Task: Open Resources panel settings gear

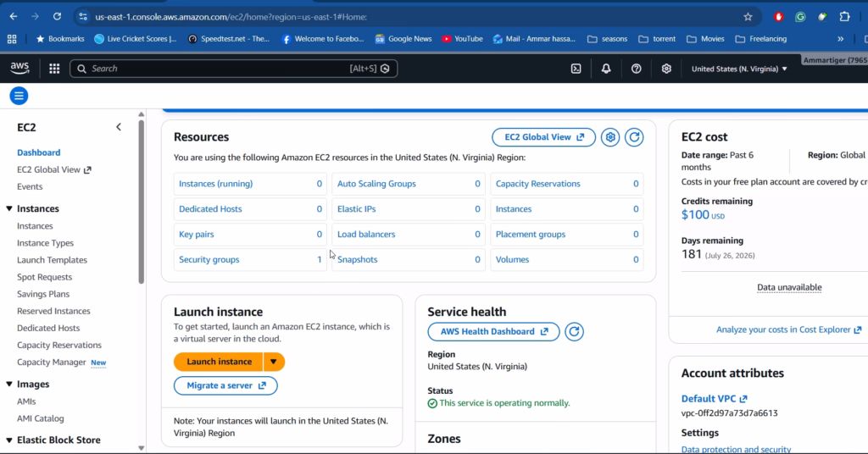Action: 609,137
